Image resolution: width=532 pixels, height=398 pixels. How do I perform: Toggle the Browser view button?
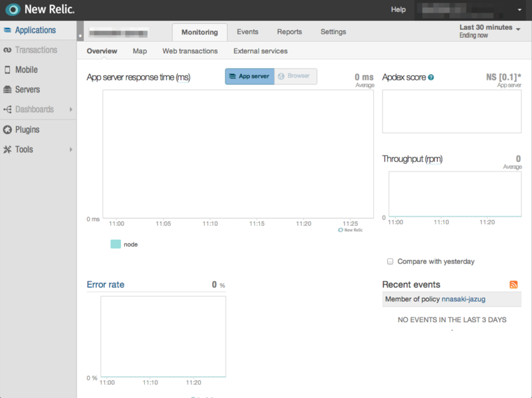(295, 76)
